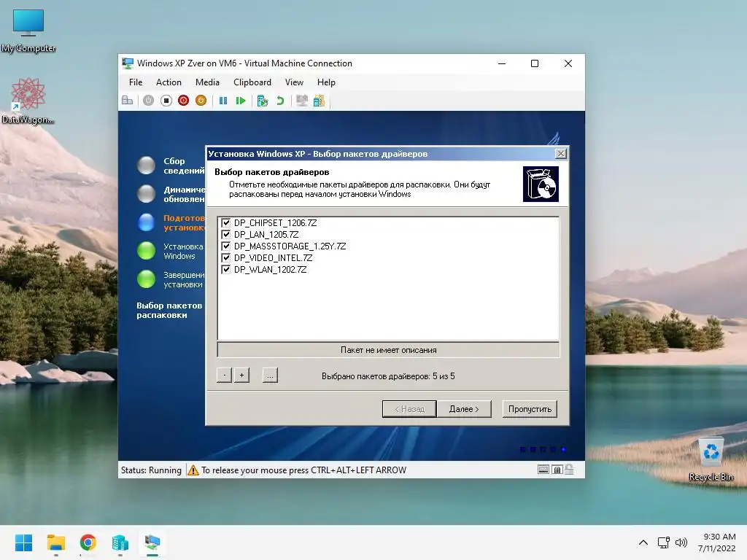Click 'Пакет не имеет описания' description text
Screen dimensions: 747x560
(388, 349)
